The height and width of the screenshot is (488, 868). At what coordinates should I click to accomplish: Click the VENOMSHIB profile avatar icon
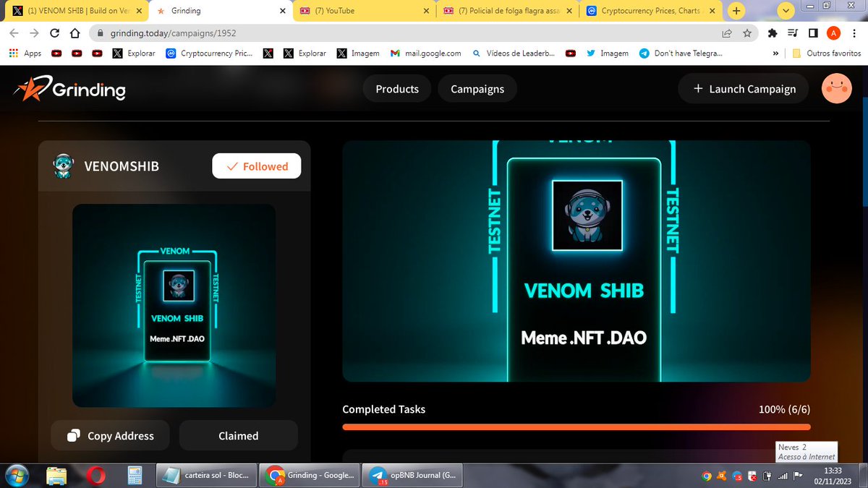point(64,166)
